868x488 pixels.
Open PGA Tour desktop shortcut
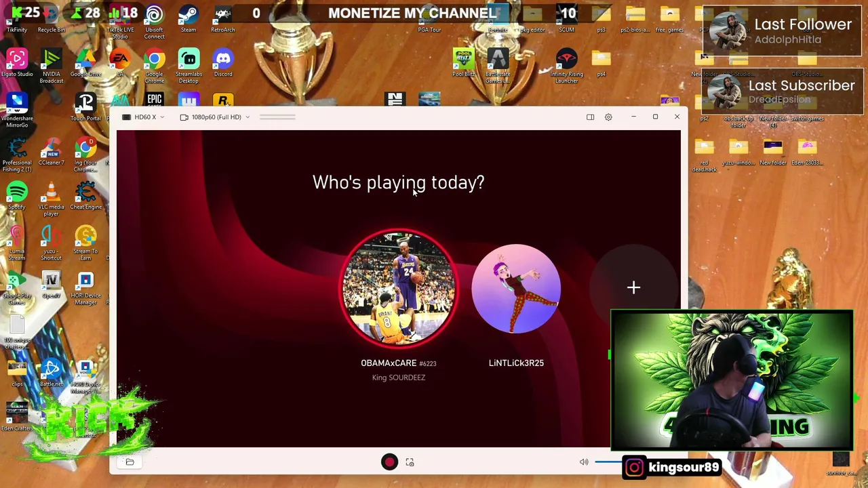click(429, 19)
